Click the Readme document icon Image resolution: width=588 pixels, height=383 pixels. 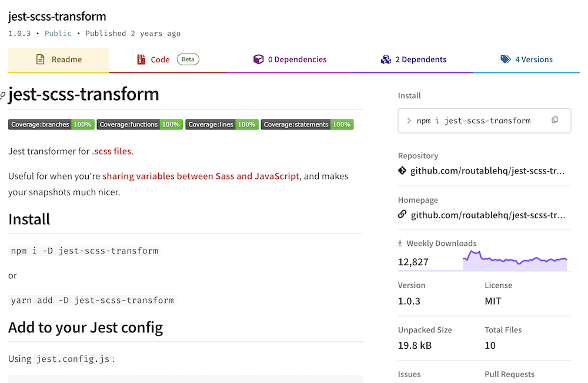click(x=40, y=59)
